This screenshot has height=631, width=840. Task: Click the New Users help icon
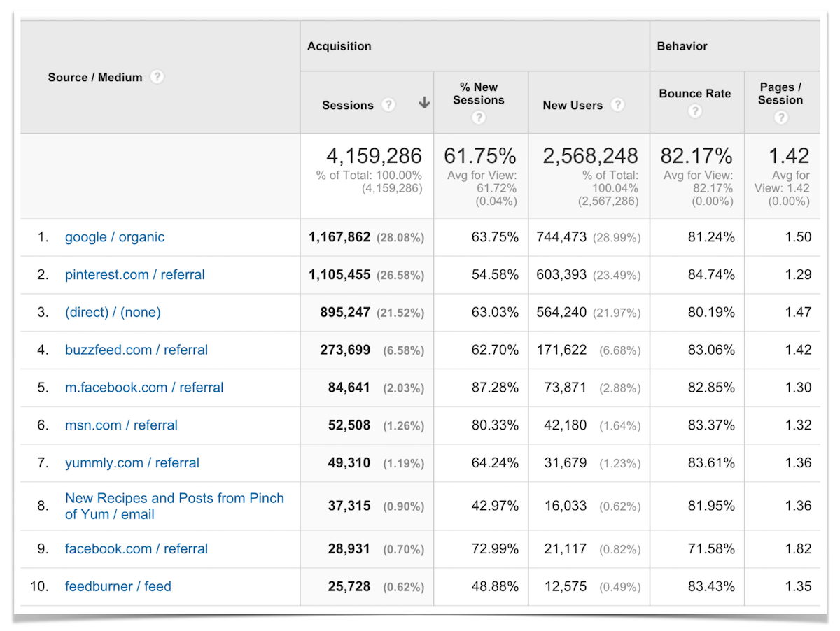617,104
